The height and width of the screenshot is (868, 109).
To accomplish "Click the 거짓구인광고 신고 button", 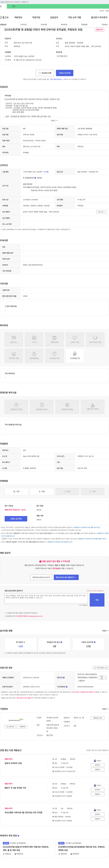I will pyautogui.click(x=101, y=668).
